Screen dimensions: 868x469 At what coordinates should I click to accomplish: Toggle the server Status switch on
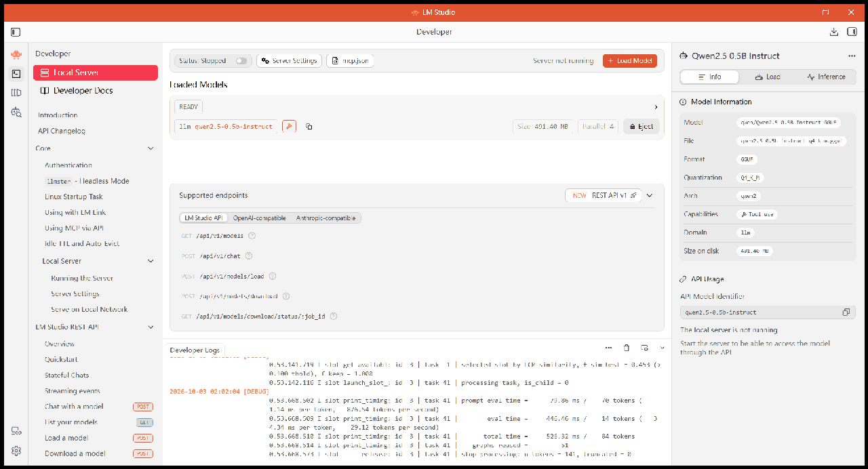click(241, 61)
